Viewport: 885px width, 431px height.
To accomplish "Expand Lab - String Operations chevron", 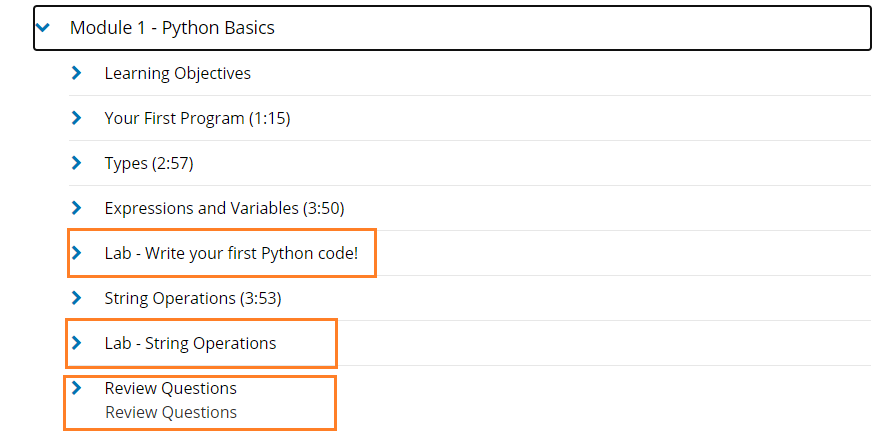I will [x=77, y=343].
